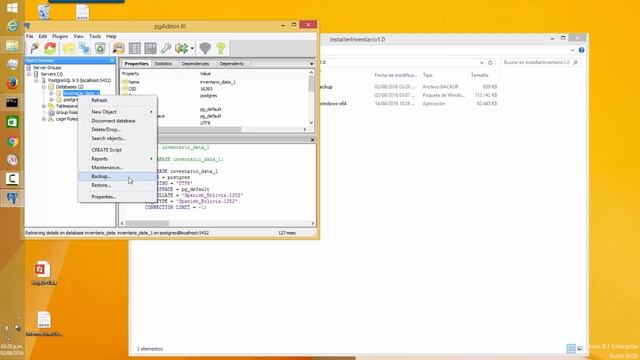The image size is (640, 360).
Task: Switch Explorer to details view icon
Action: point(571,349)
